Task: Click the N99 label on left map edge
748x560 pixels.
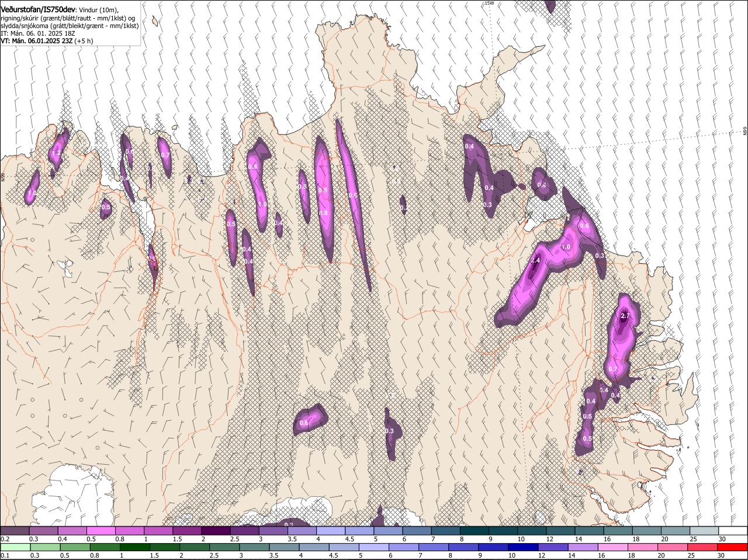Action: coord(3,176)
